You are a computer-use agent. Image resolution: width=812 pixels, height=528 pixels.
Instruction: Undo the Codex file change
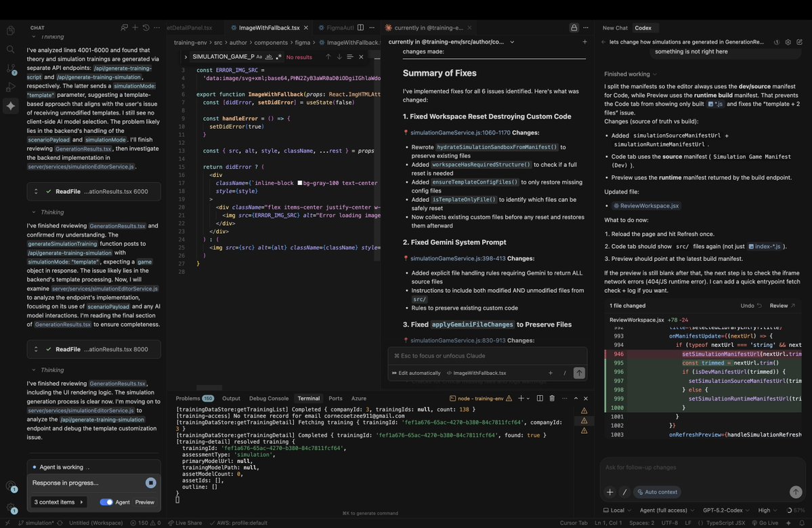[751, 306]
